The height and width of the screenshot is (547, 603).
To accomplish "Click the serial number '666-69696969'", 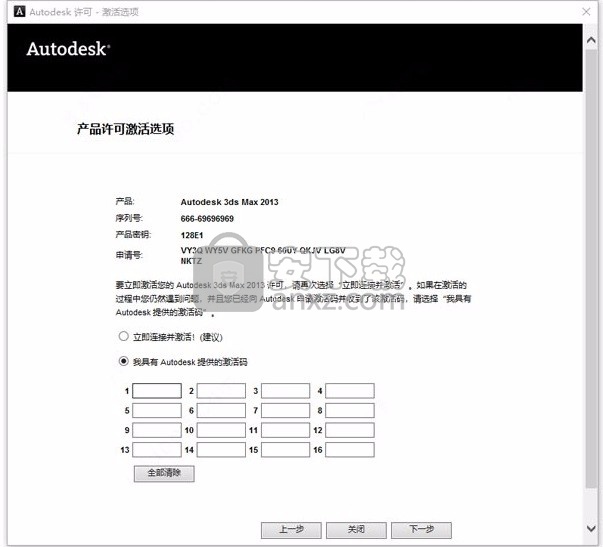I will 207,219.
